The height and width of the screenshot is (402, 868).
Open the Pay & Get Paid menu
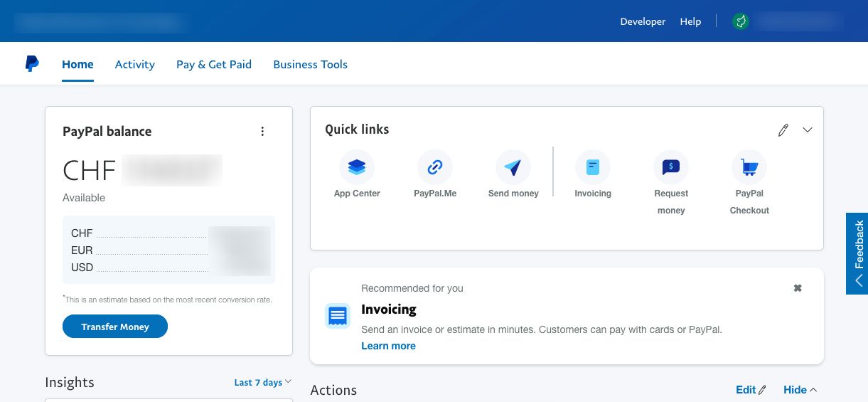tap(214, 64)
